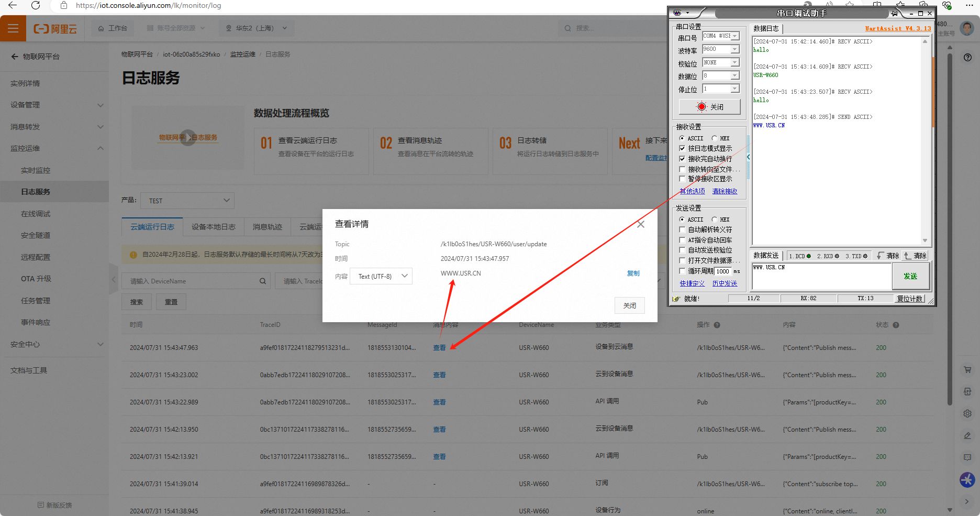Select HEX radio button in 接收设置
Image resolution: width=980 pixels, height=516 pixels.
[x=714, y=138]
